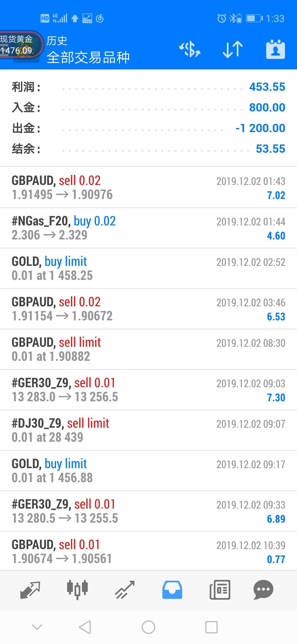Viewport: 297px width, 644px height.
Task: Open the News tab icon
Action: coord(220,590)
